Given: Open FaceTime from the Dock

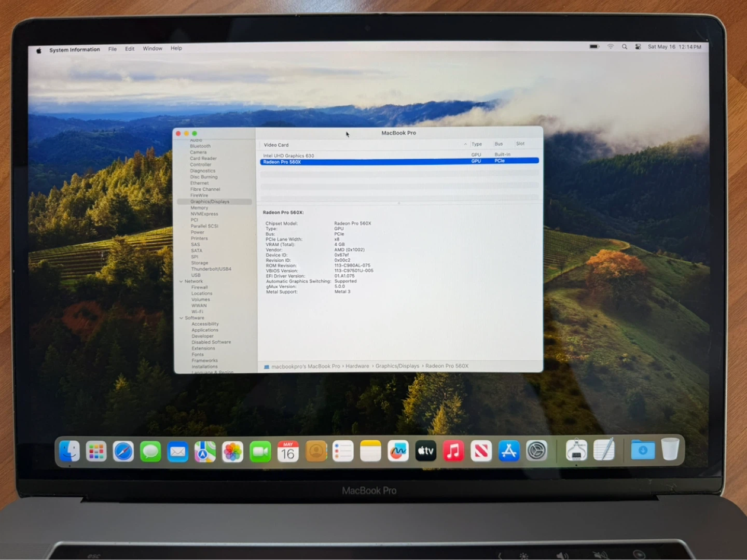Looking at the screenshot, I should (x=260, y=451).
